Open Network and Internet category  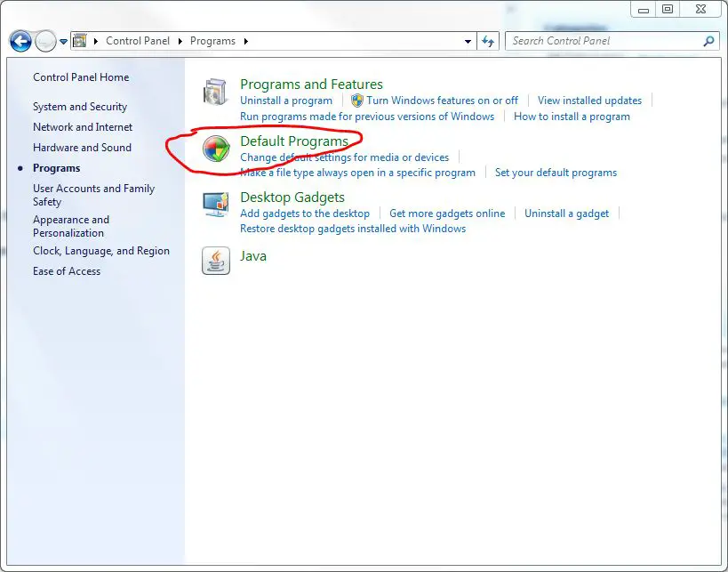83,127
